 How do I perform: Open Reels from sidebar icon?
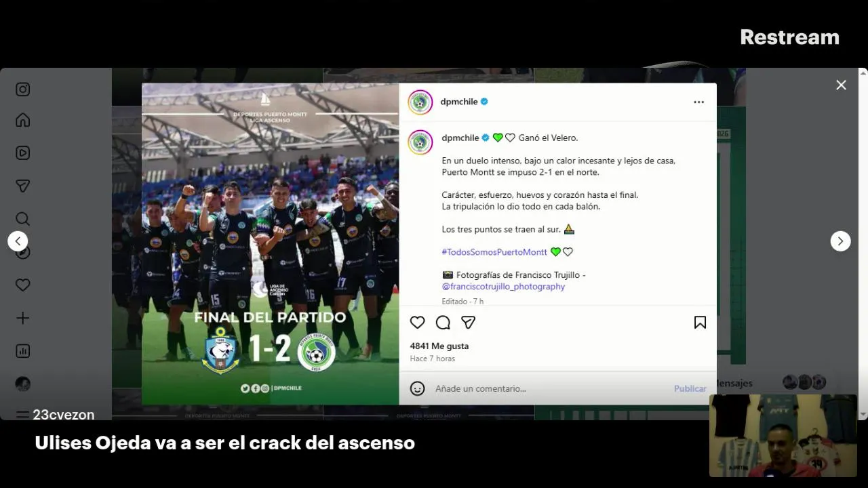click(x=22, y=152)
